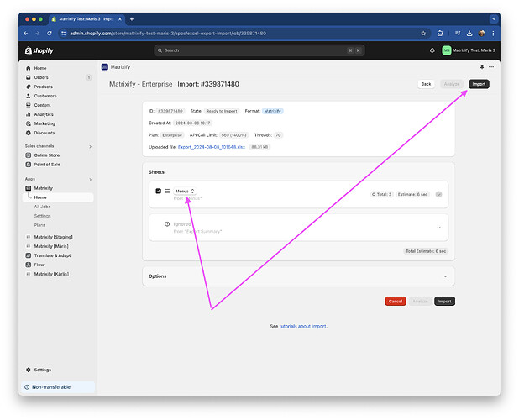
Task: Select Home under Matrixify
Action: click(58, 197)
